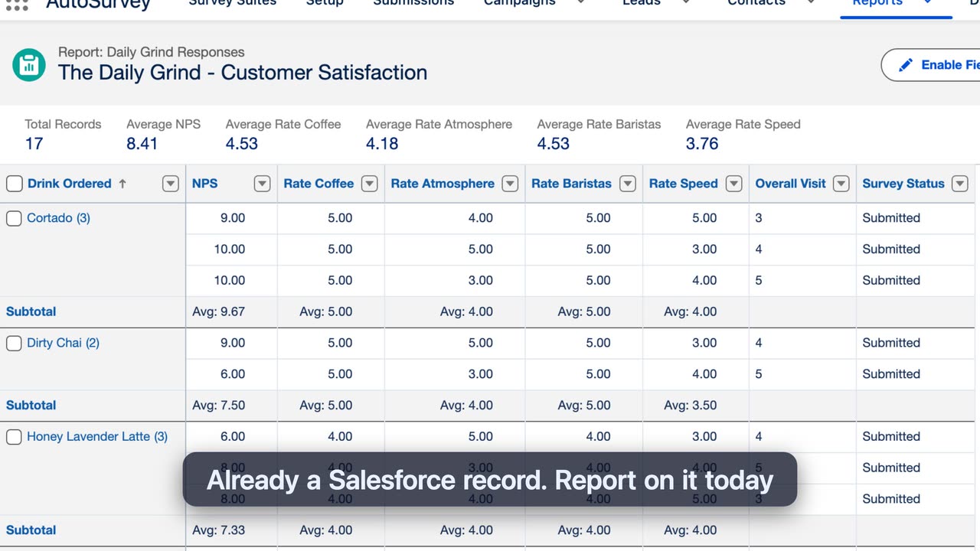Click the Rate Baristas column header
This screenshot has width=980, height=551.
[x=571, y=184]
